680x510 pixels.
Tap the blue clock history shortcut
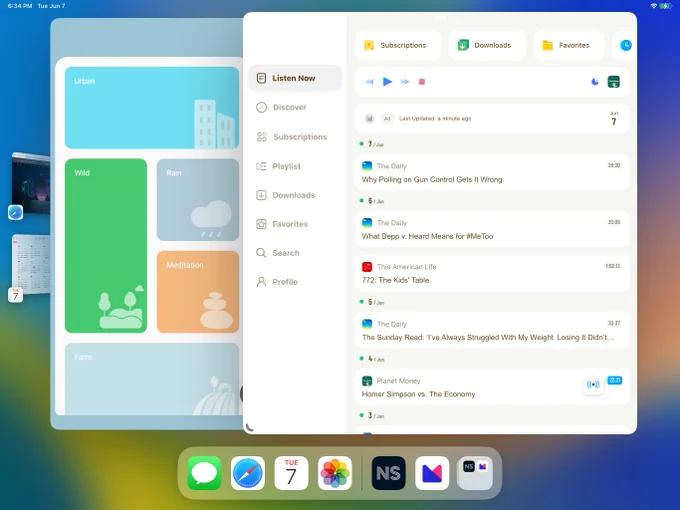tap(625, 45)
